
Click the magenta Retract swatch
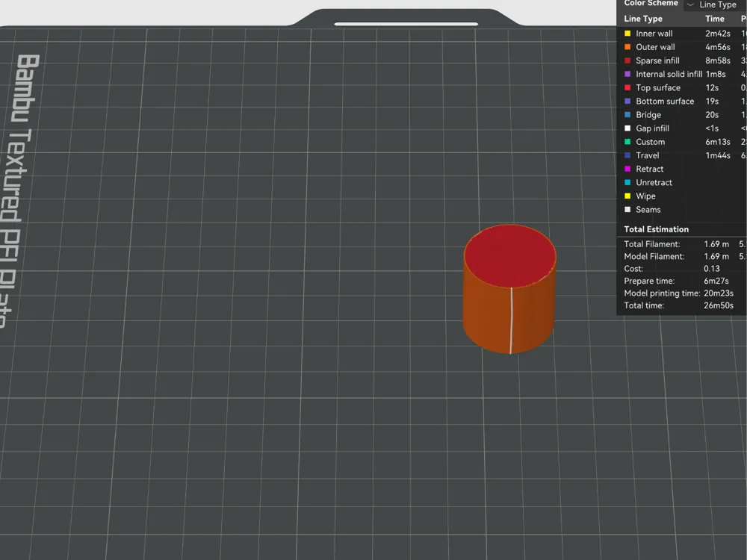(x=627, y=169)
